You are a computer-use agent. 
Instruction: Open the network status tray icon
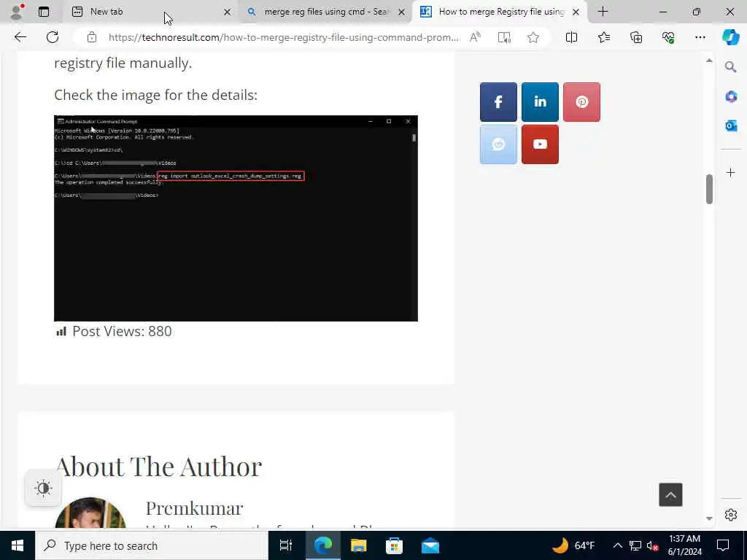tap(635, 545)
